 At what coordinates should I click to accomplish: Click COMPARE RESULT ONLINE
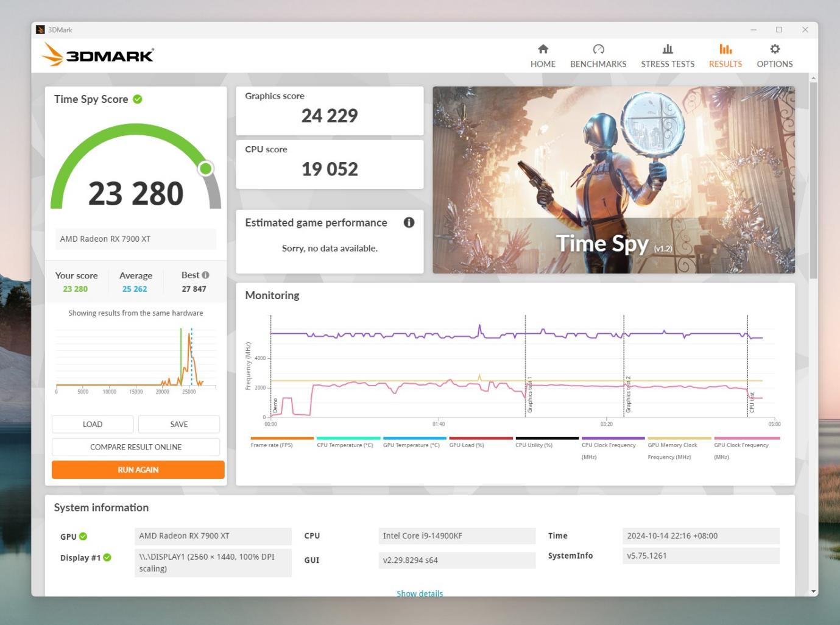[136, 447]
